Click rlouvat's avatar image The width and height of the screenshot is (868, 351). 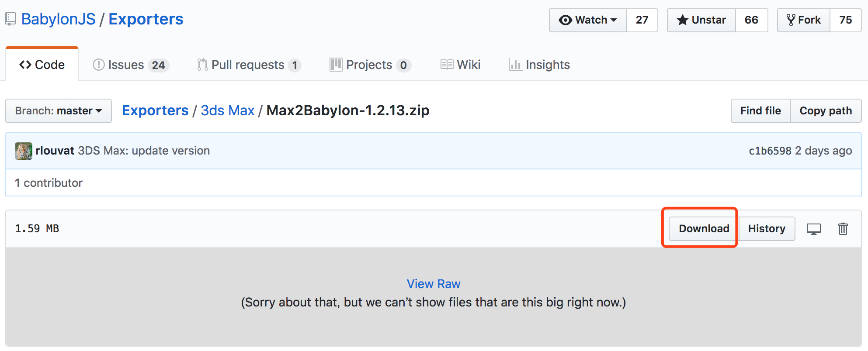[24, 151]
